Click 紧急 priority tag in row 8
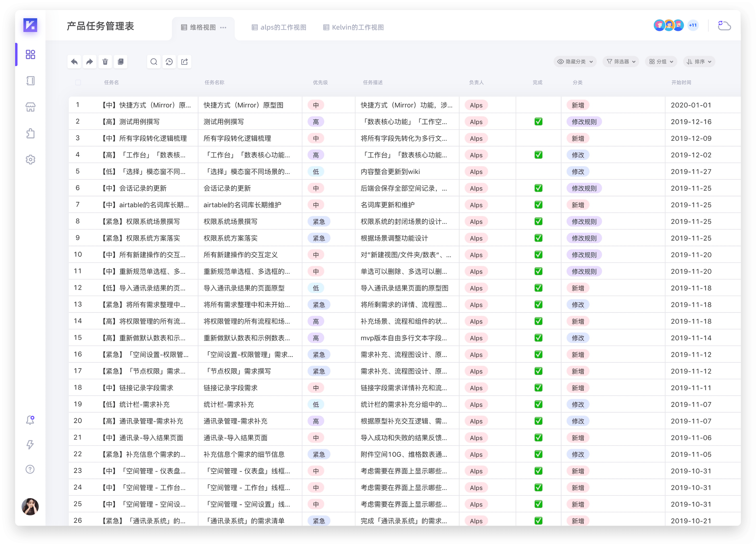This screenshot has height=546, width=756. (x=319, y=222)
